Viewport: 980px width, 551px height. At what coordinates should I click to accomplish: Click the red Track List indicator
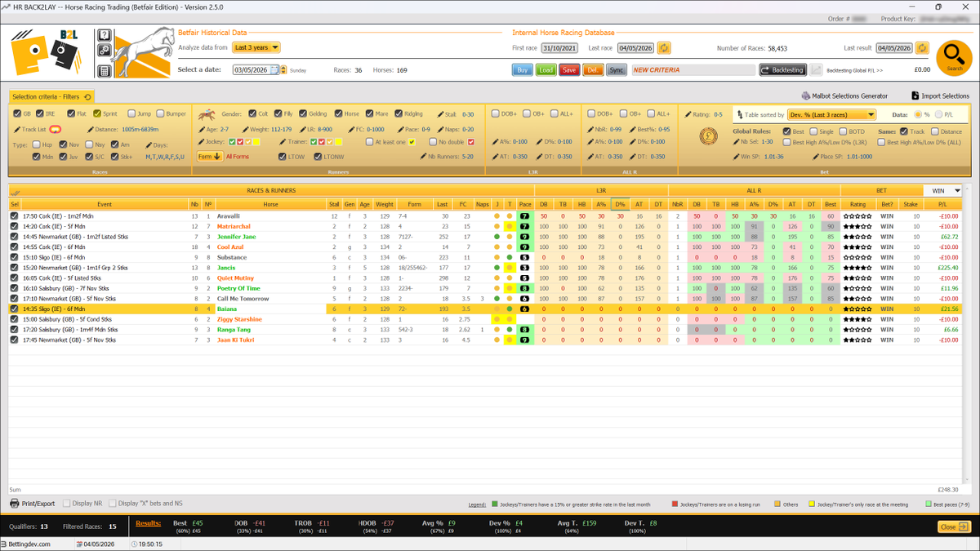click(x=55, y=129)
